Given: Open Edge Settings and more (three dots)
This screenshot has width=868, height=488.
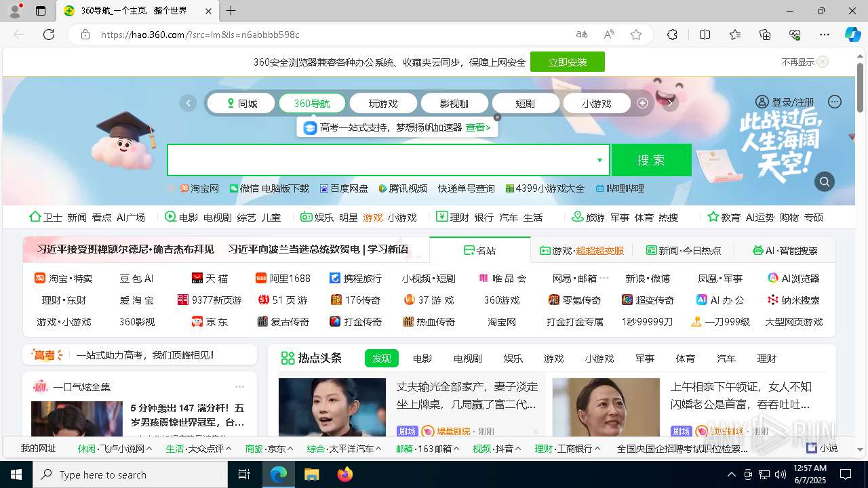Looking at the screenshot, I should point(825,35).
